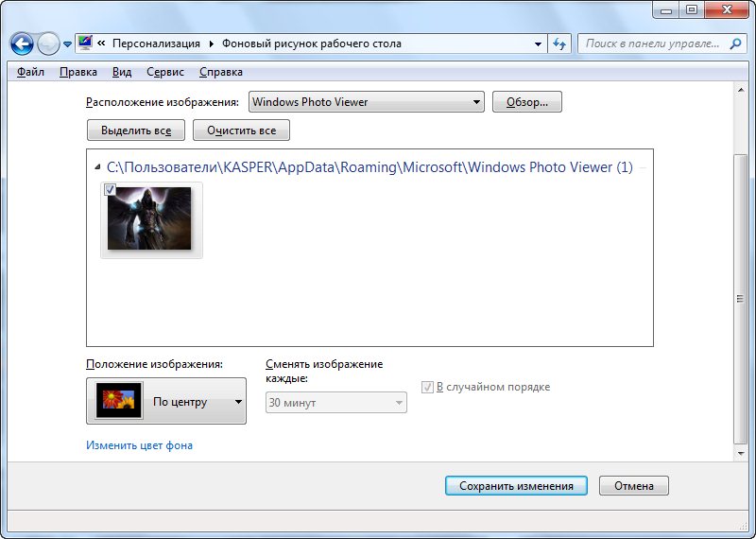Screen dimensions: 756x539
Task: Click the folder path C:\Пользователи\KASPER header
Action: coord(369,167)
